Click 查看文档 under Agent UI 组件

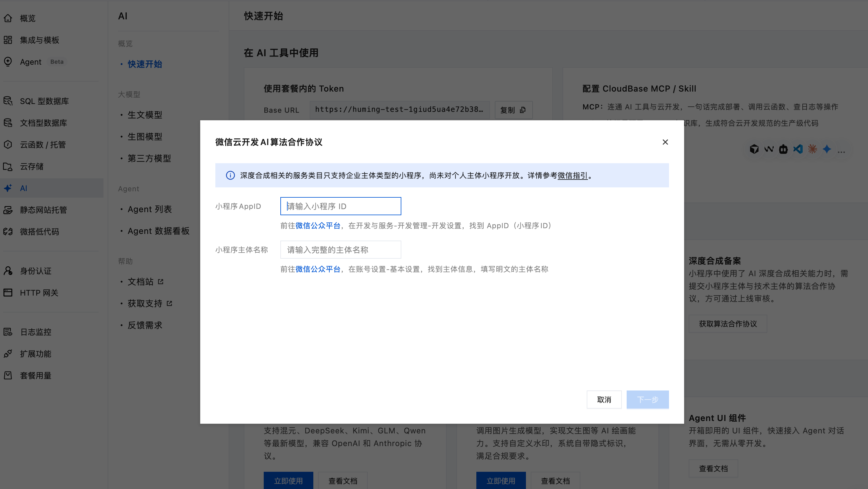pos(713,468)
